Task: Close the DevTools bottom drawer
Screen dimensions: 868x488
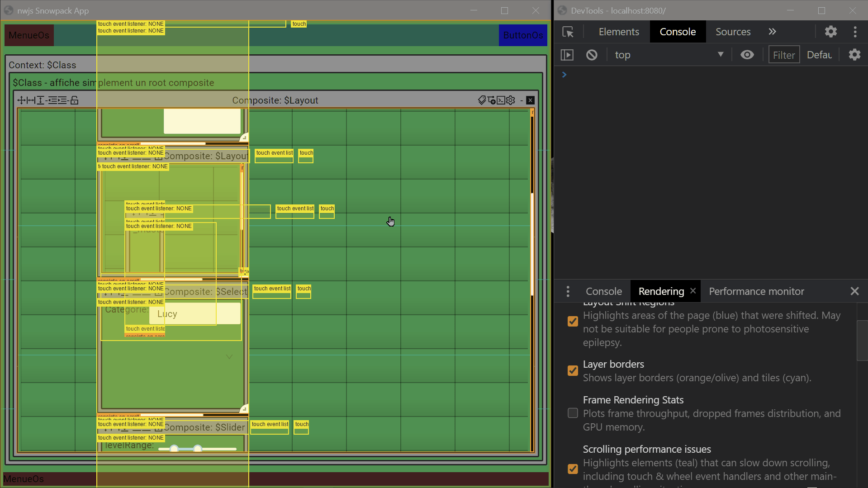Action: [854, 291]
